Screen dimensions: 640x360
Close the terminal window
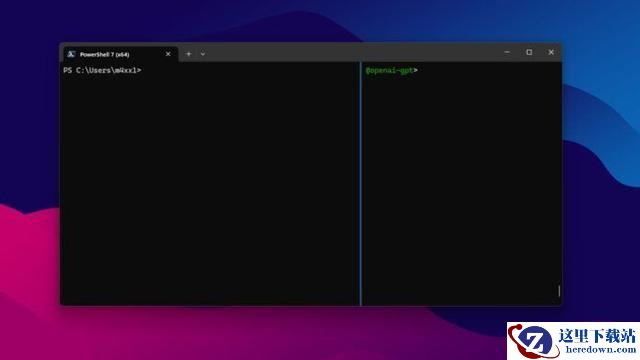click(x=551, y=52)
